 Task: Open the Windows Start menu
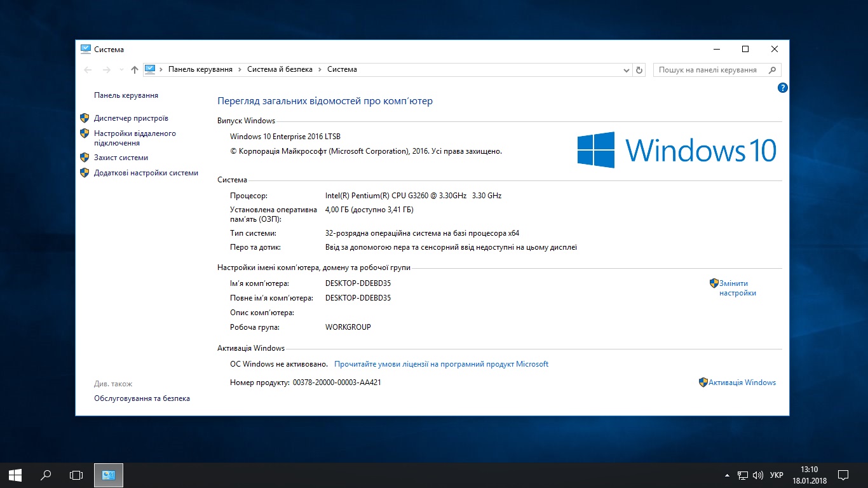[x=15, y=475]
